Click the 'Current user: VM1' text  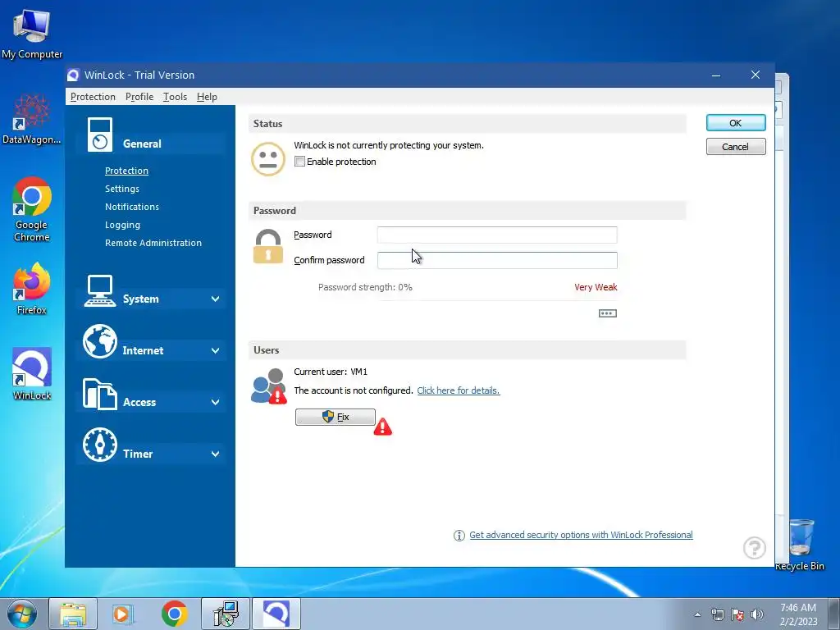pyautogui.click(x=331, y=372)
